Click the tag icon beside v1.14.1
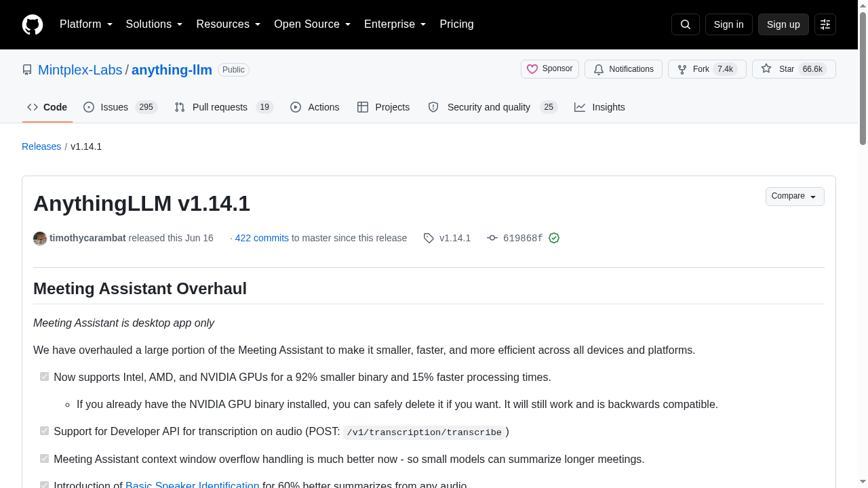Screen dimensions: 868x488 pyautogui.click(x=429, y=238)
